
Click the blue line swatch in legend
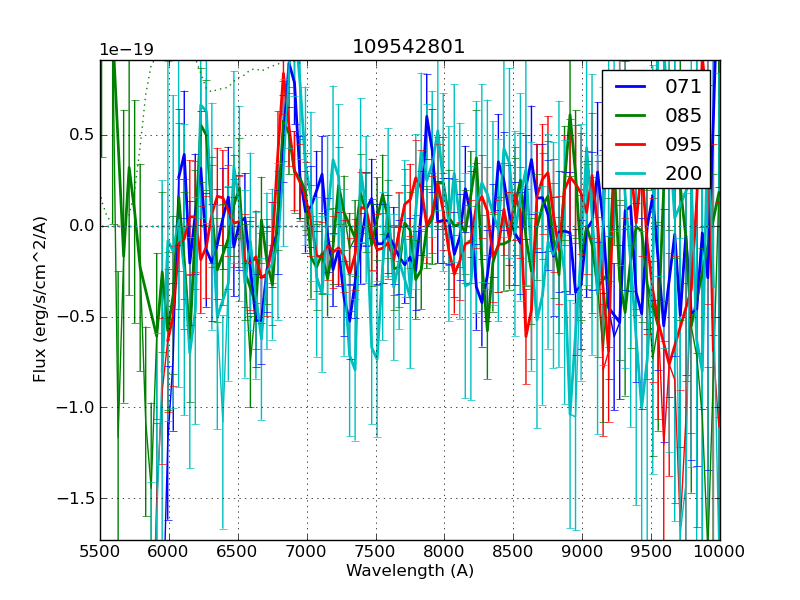tap(630, 86)
